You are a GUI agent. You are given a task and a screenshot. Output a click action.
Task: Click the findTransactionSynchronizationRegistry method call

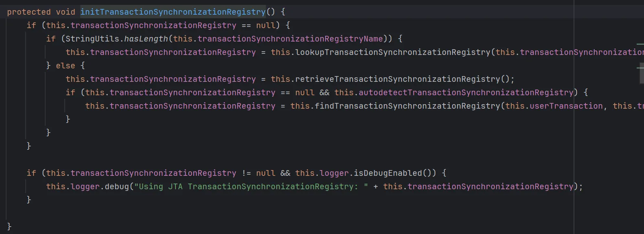click(x=407, y=106)
